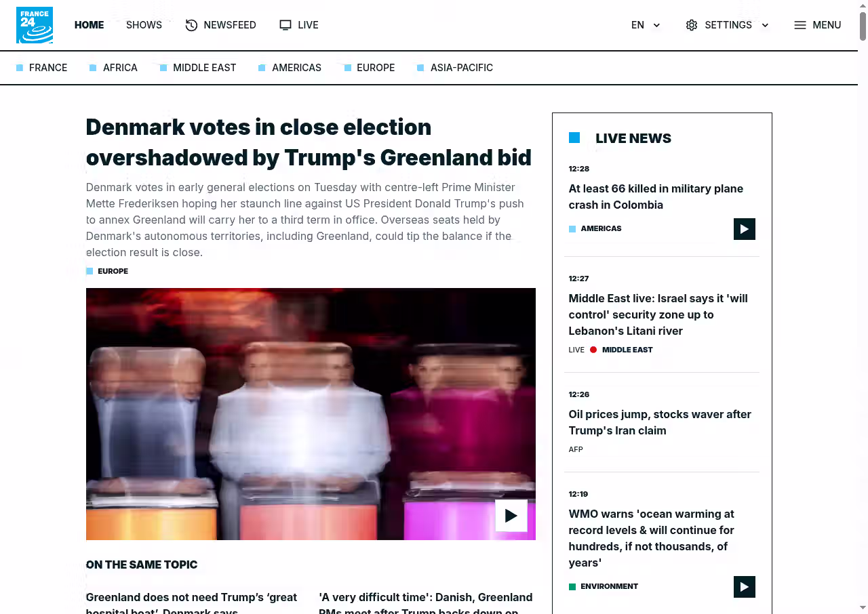Play the Colombia plane crash video
Image resolution: width=868 pixels, height=614 pixels.
[745, 229]
